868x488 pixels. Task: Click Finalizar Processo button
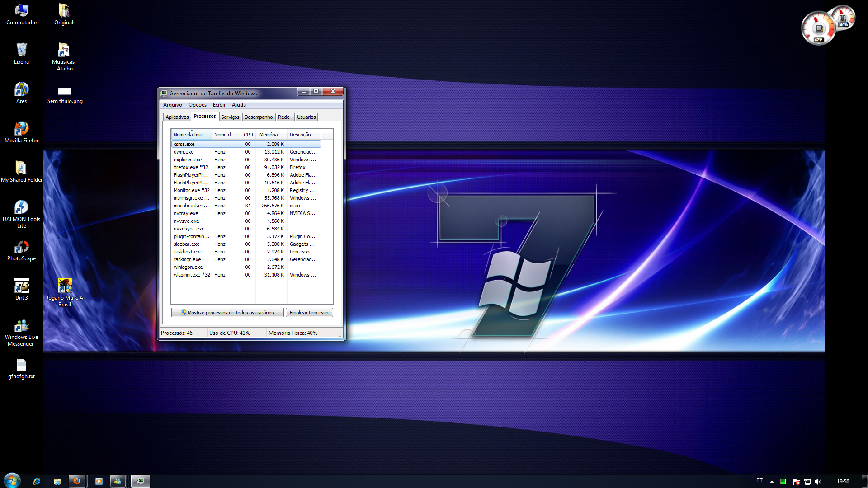(x=309, y=313)
